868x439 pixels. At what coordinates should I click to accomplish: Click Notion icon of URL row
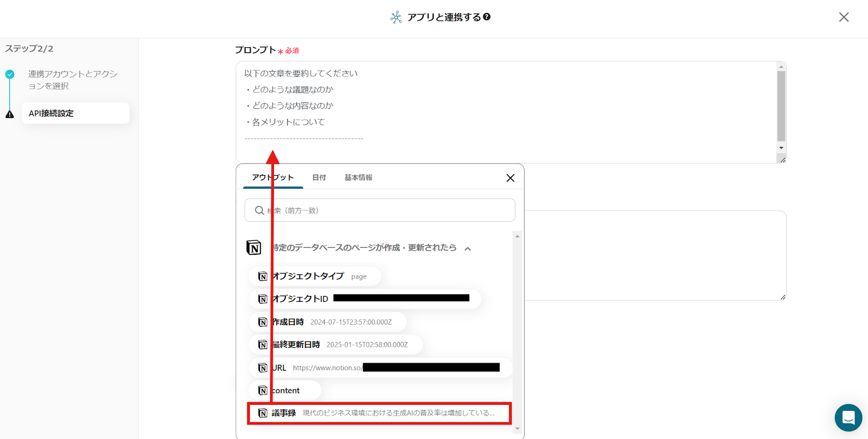263,367
